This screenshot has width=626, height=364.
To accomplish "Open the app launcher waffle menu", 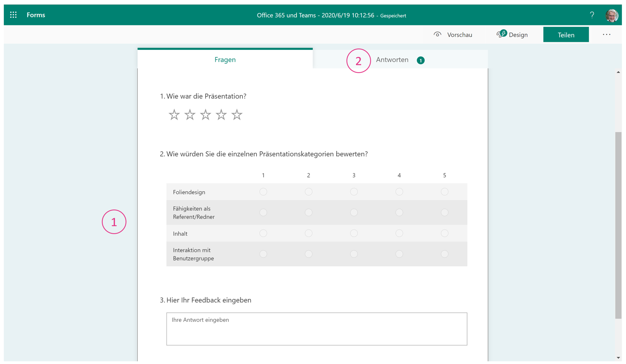I will [13, 15].
